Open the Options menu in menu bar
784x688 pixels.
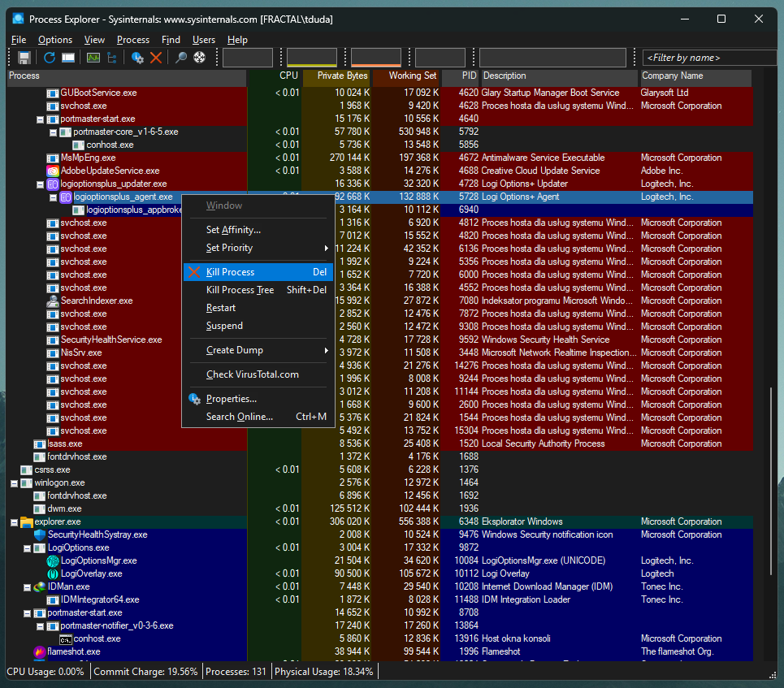[x=55, y=40]
